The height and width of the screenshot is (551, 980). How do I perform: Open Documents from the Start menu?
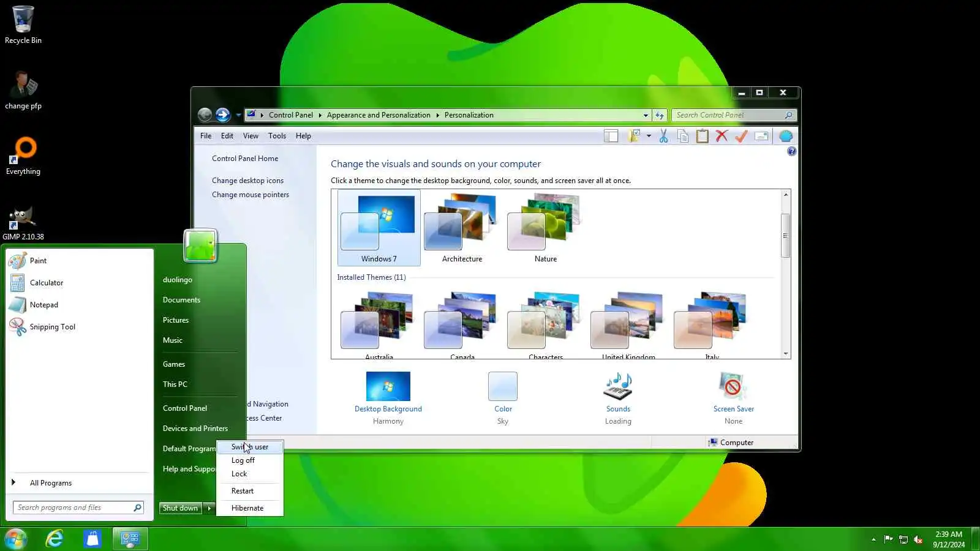181,300
